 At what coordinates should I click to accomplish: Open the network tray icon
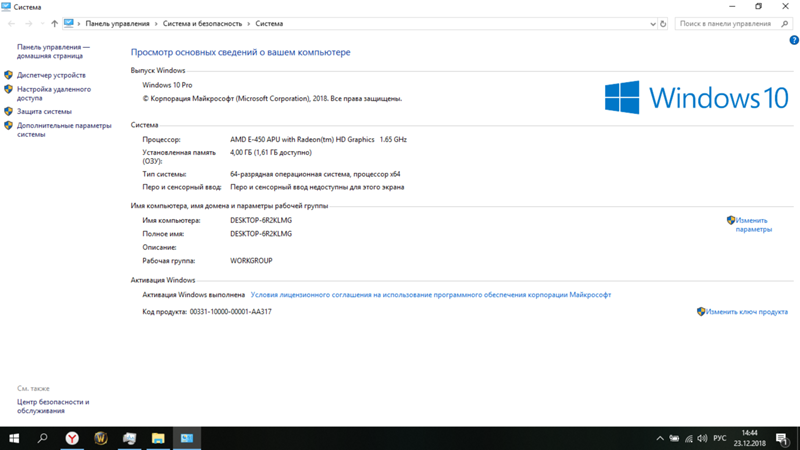[x=689, y=438]
